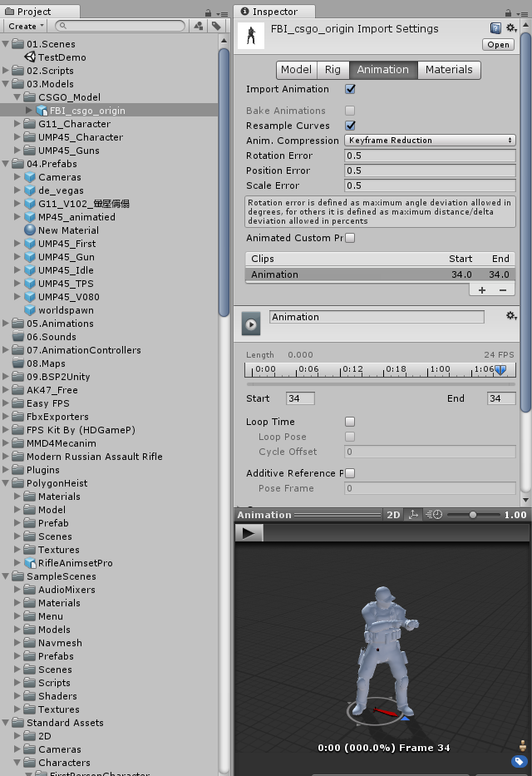Click the clip preview play icon beside the Animation name

click(251, 324)
